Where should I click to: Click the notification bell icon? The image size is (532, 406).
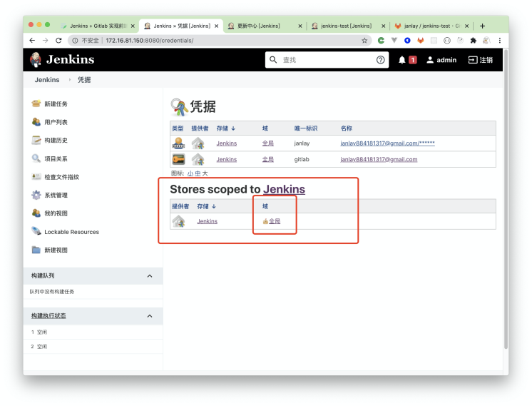(402, 60)
